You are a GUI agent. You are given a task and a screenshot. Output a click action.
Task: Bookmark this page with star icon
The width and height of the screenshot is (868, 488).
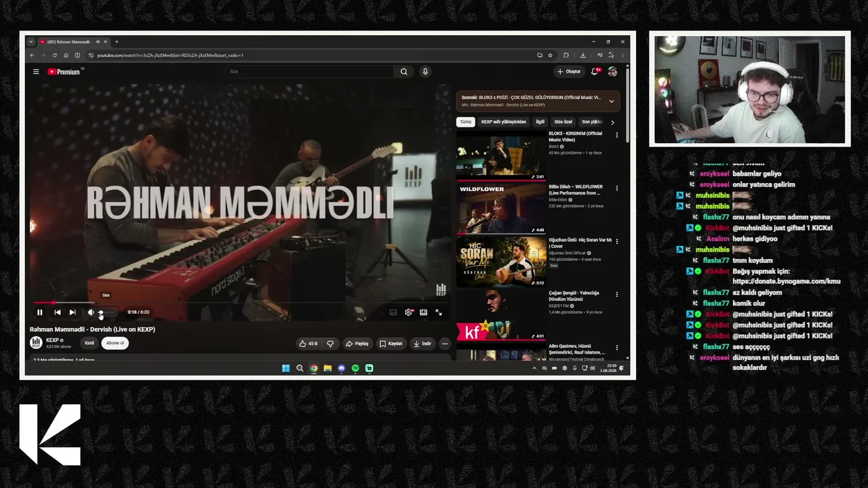550,55
